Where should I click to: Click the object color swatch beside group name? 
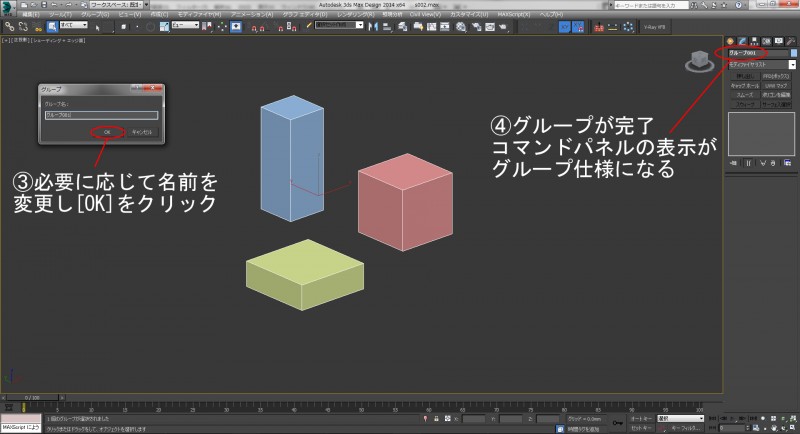[794, 51]
